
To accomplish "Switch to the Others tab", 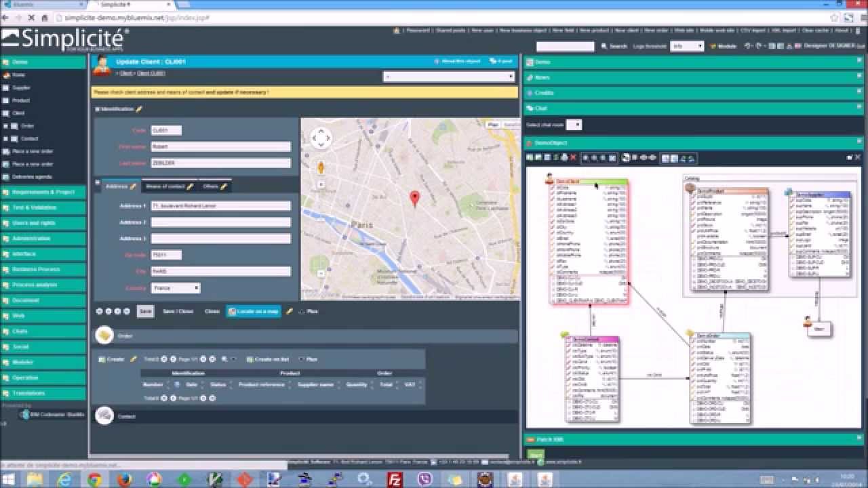I will [214, 186].
